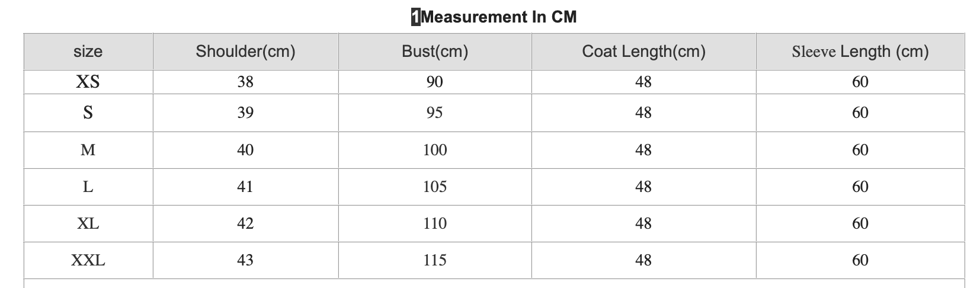This screenshot has height=288, width=980.
Task: Click the black numbered 1 marker before title
Action: tap(416, 17)
